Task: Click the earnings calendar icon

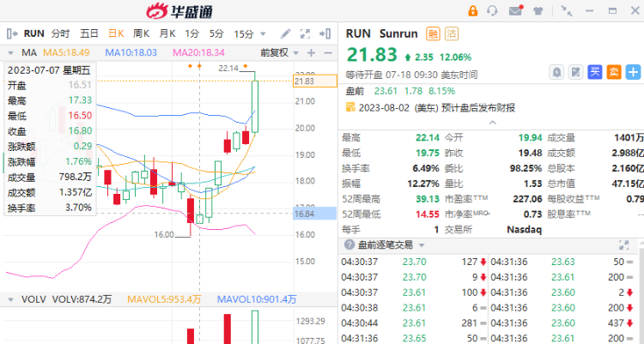Action: coord(350,107)
